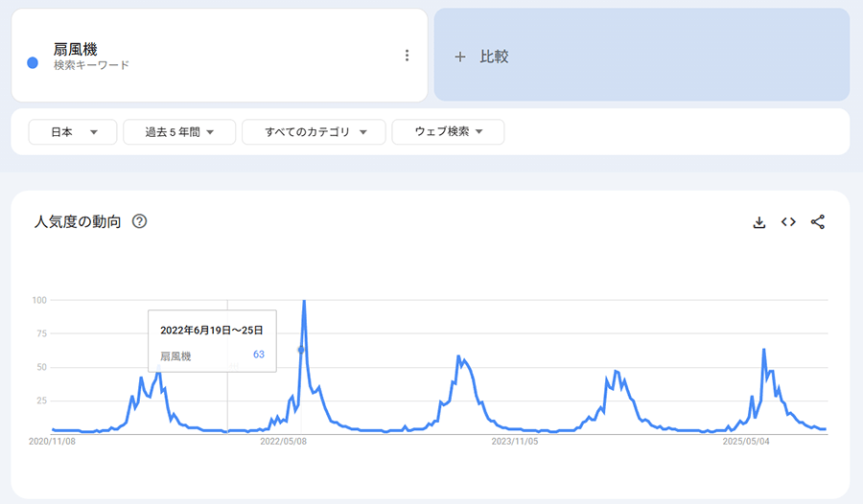Screen dimensions: 863x504
Task: Expand the 過去 5 年間 time range dropdown
Action: pyautogui.click(x=179, y=132)
